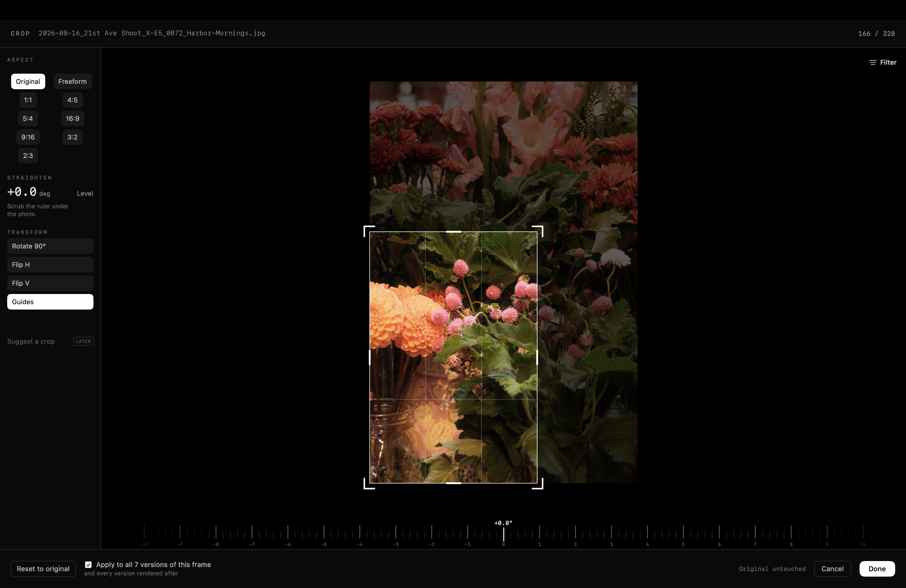This screenshot has height=588, width=906.
Task: Switch to Freeform aspect
Action: 72,81
